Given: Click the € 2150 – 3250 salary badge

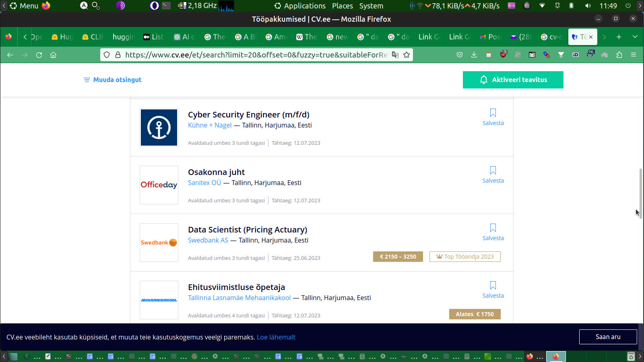Looking at the screenshot, I should pos(398,257).
